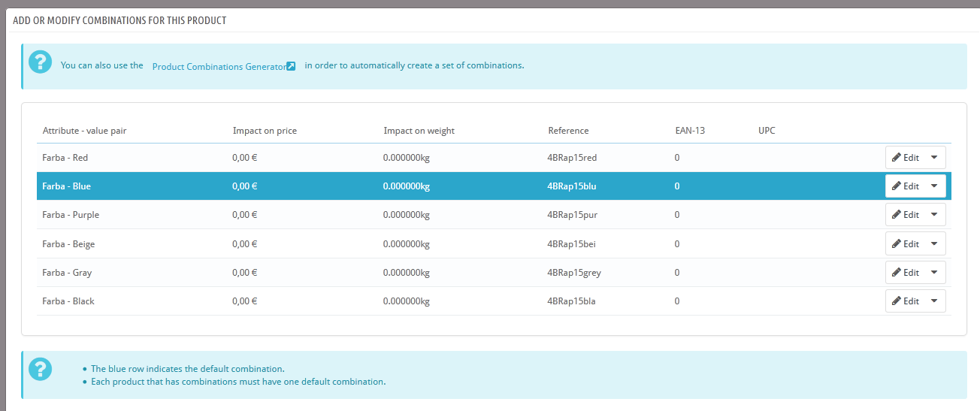Edit the Farba - Red combination
The width and height of the screenshot is (980, 411).
[x=906, y=158]
